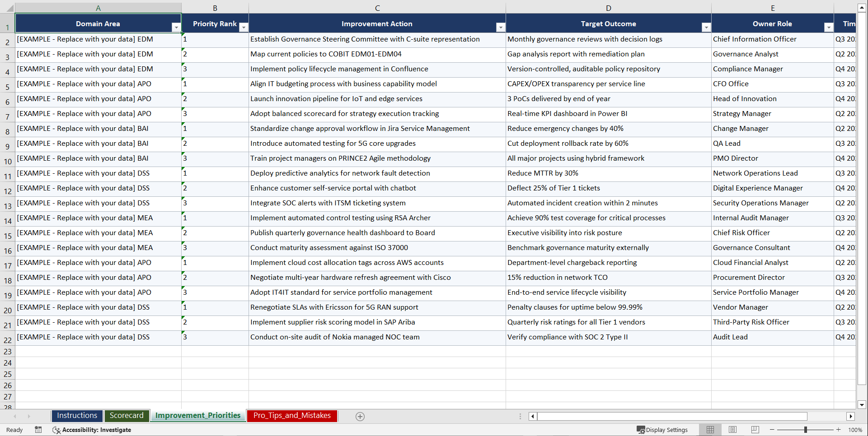
Task: Click the left sheet navigation arrow
Action: (16, 417)
